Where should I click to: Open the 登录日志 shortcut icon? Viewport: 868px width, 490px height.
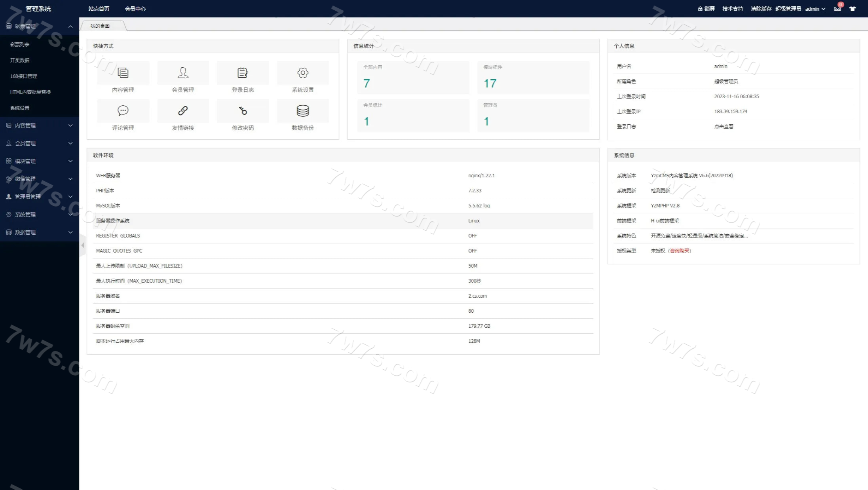point(243,73)
